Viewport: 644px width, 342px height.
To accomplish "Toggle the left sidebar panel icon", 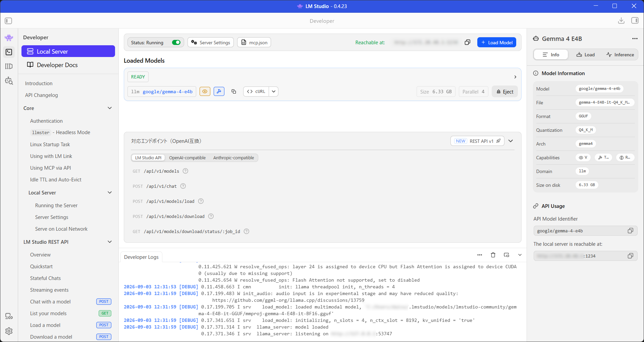I will click(9, 21).
